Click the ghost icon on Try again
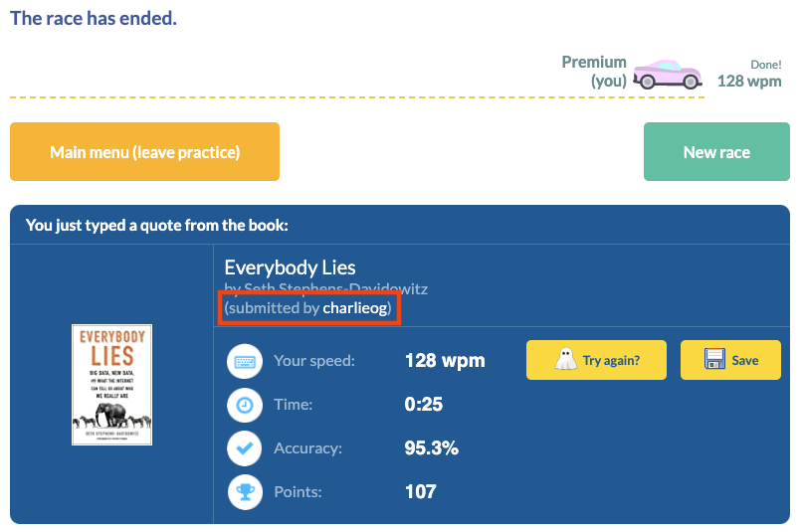The height and width of the screenshot is (532, 802). 565,361
